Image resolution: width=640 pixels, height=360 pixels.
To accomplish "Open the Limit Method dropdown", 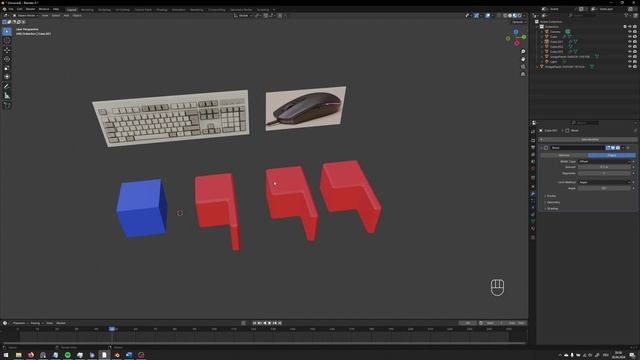I will pyautogui.click(x=605, y=182).
